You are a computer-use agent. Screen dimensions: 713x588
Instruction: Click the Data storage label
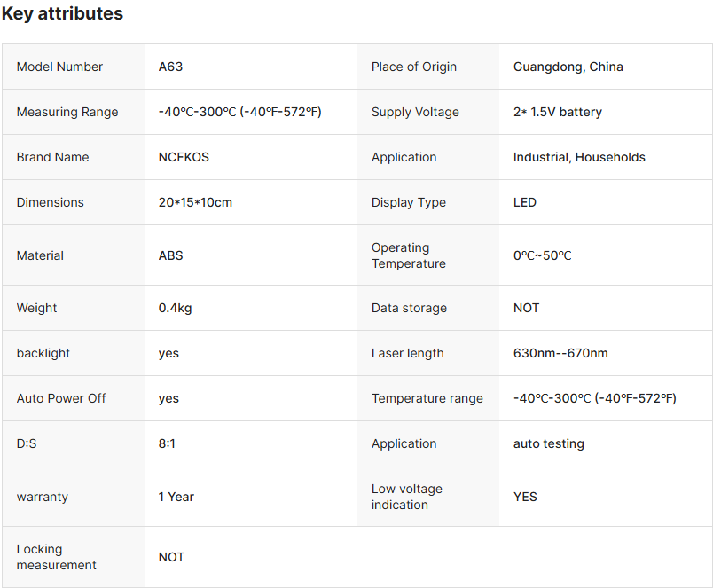409,308
